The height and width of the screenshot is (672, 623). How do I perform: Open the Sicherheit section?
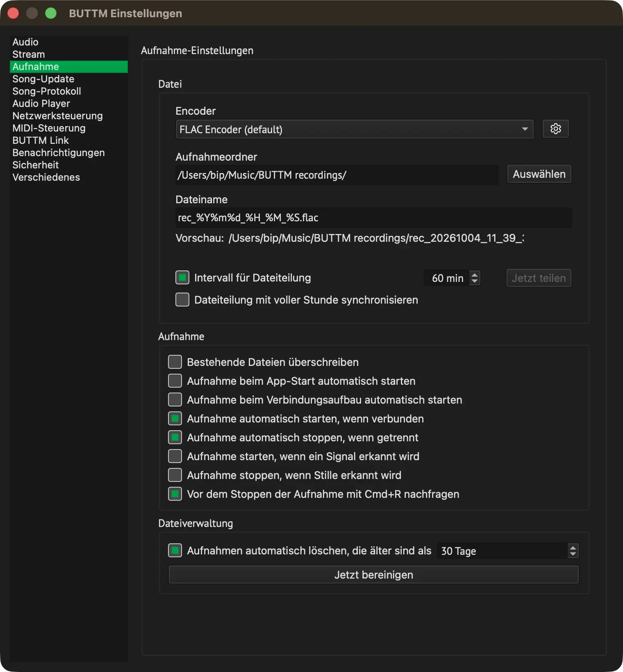click(69, 165)
